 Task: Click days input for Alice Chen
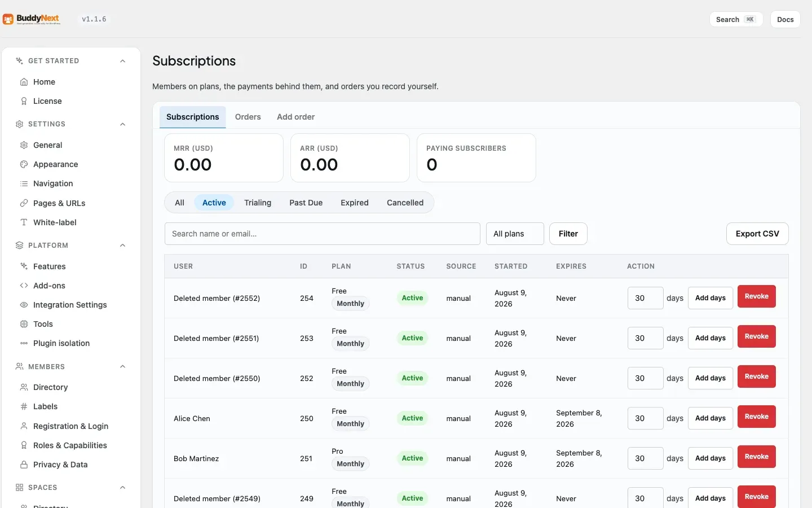646,418
